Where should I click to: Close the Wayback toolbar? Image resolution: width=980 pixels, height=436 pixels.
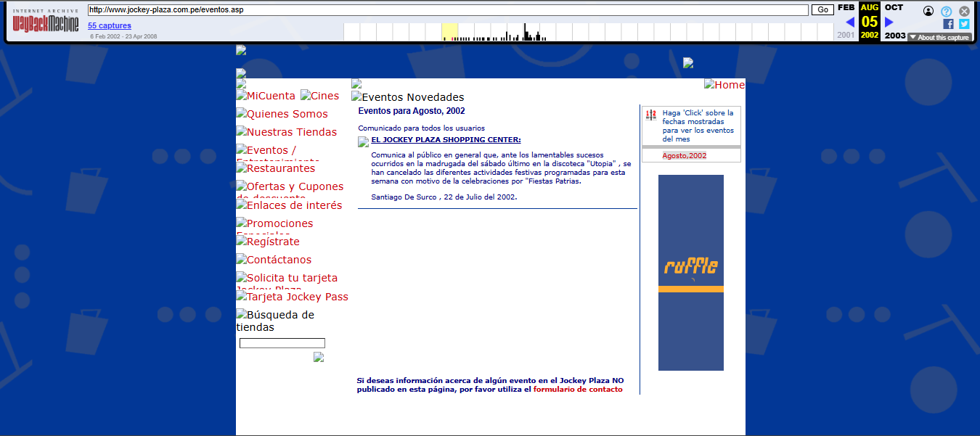pos(964,11)
